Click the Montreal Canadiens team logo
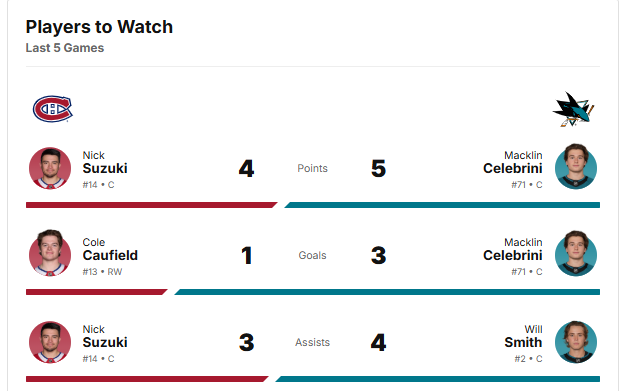619x391 pixels. (x=53, y=109)
